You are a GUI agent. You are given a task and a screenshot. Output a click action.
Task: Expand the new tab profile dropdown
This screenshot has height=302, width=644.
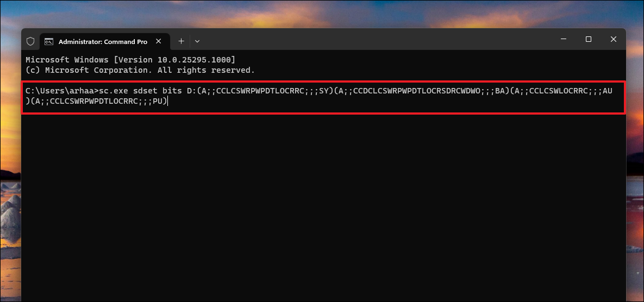click(x=197, y=41)
